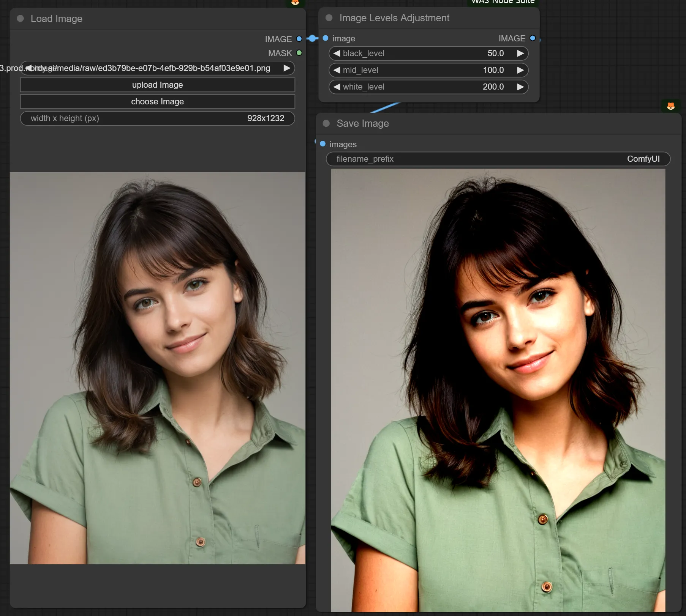Screen dimensions: 686x616
Task: Click the IMAGE output port on Load Image
Action: pyautogui.click(x=299, y=39)
